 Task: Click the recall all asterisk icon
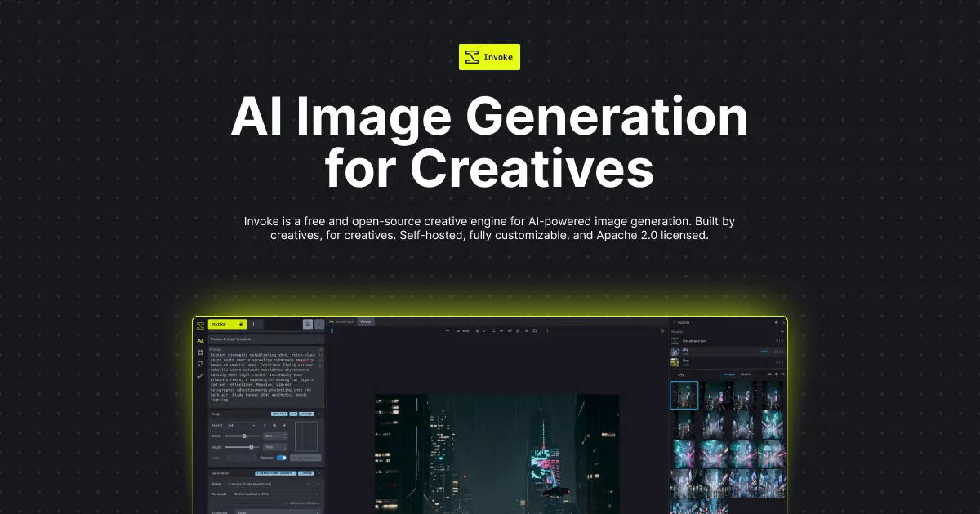click(x=526, y=330)
